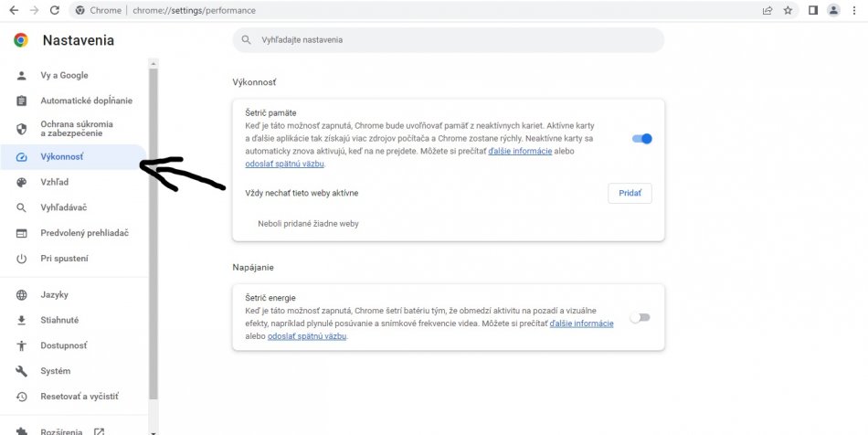Open Chrome three-dot menu
This screenshot has width=868, height=435.
pyautogui.click(x=854, y=10)
